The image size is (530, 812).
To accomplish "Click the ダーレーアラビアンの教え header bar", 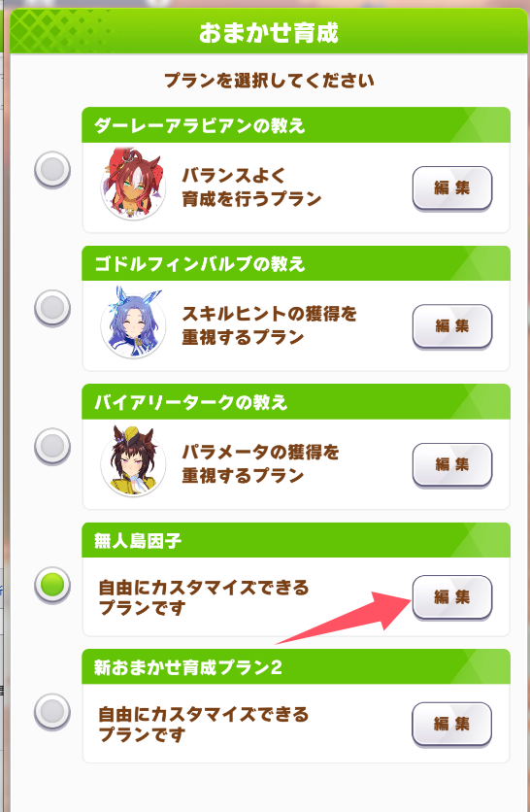I will pyautogui.click(x=296, y=124).
